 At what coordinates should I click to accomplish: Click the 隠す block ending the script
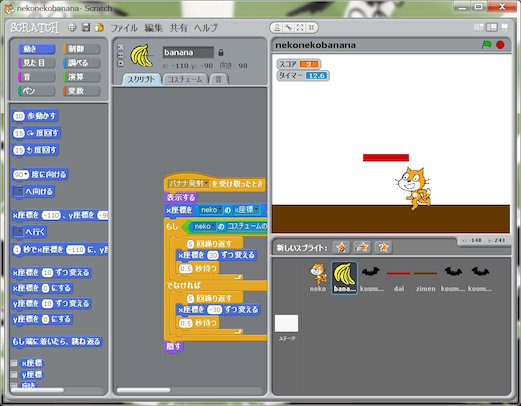174,347
